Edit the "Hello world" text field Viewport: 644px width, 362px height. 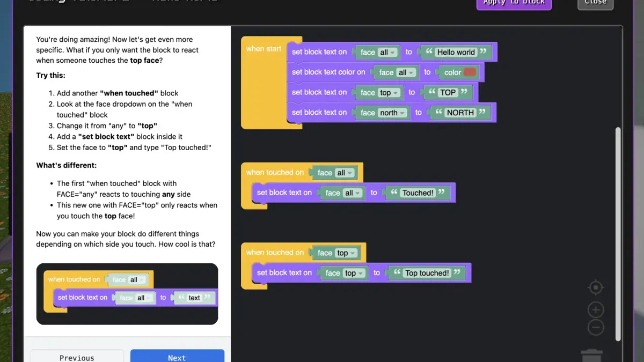pyautogui.click(x=456, y=53)
